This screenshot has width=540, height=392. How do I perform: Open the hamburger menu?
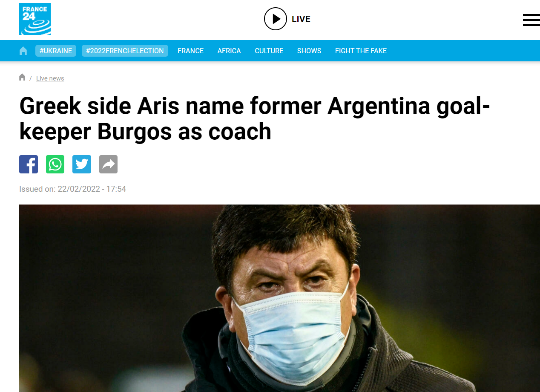point(531,20)
